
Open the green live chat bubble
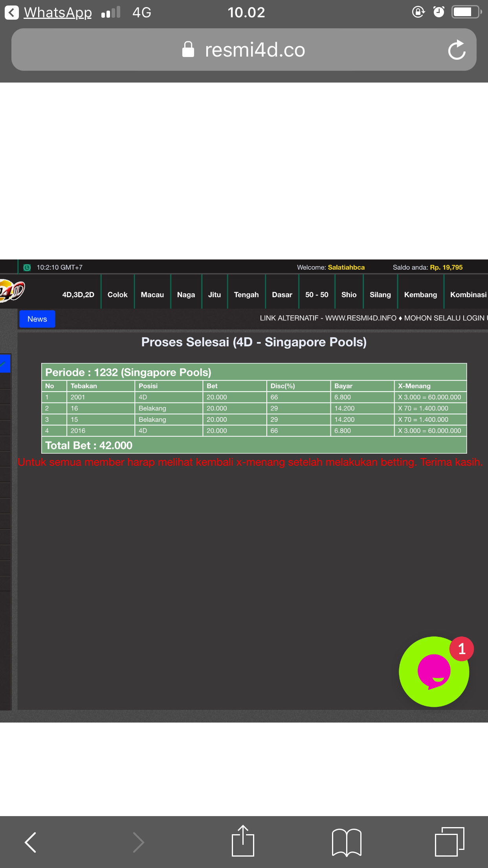434,672
